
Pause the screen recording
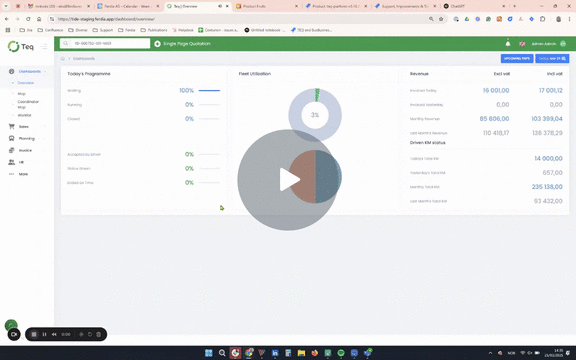click(x=44, y=334)
